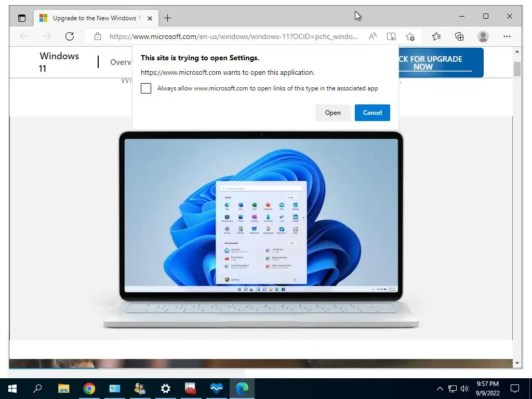Click the Overview navigation item
The width and height of the screenshot is (532, 399).
[x=121, y=62]
